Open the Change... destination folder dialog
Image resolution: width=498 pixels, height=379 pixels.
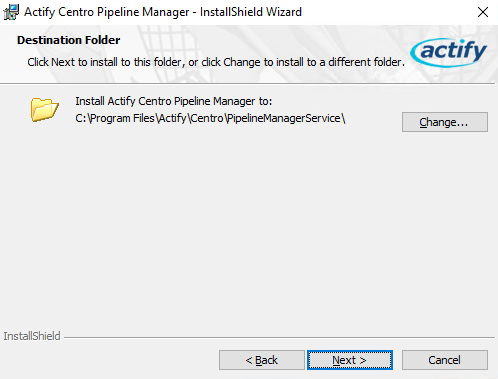pos(445,122)
